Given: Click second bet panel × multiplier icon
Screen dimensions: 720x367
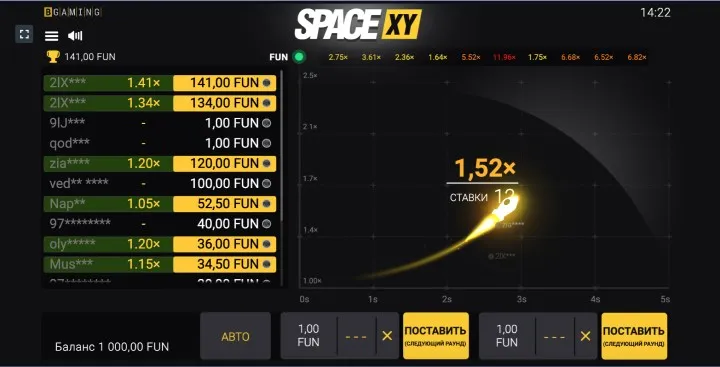Looking at the screenshot, I should pos(585,336).
